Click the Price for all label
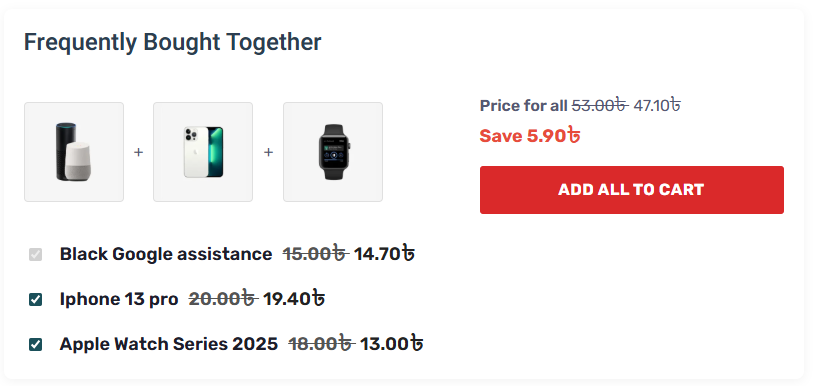Screen dimensions: 817x386 (x=523, y=106)
